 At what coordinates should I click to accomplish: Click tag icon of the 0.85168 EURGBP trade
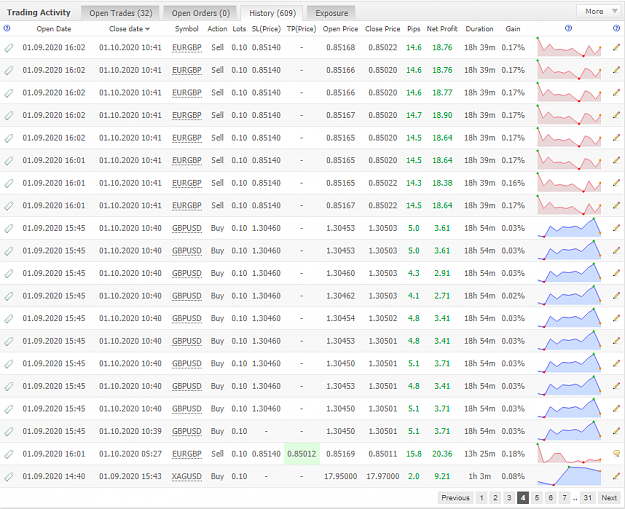pyautogui.click(x=8, y=48)
